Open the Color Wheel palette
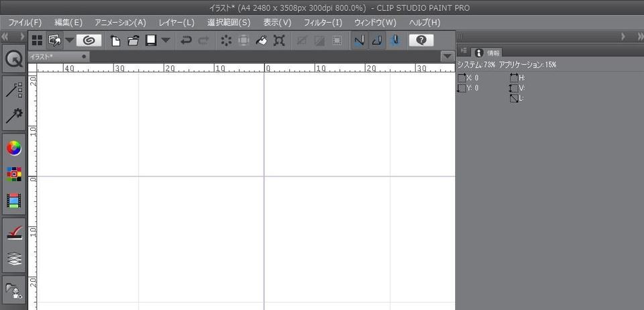Screen dimensions: 644x310 pyautogui.click(x=14, y=148)
